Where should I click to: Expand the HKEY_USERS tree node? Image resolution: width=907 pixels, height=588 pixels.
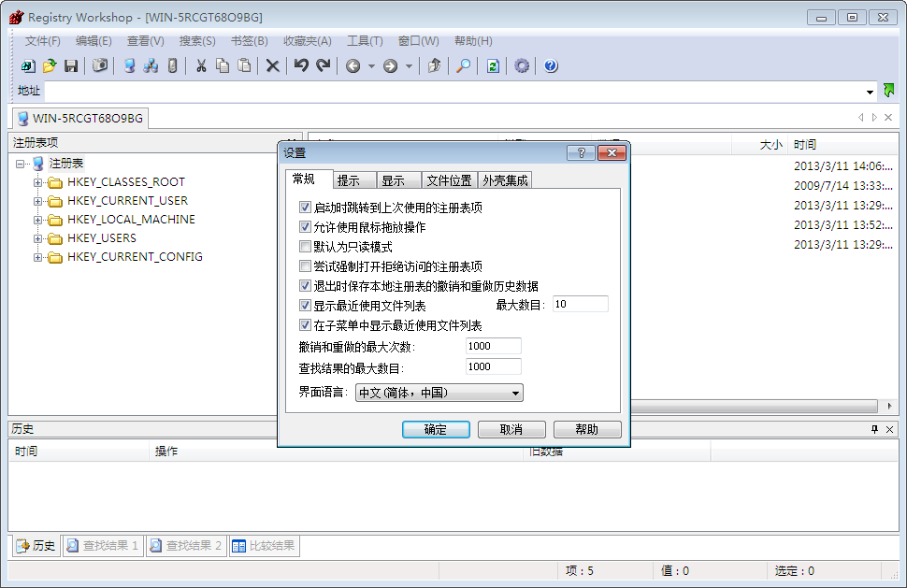click(x=38, y=238)
